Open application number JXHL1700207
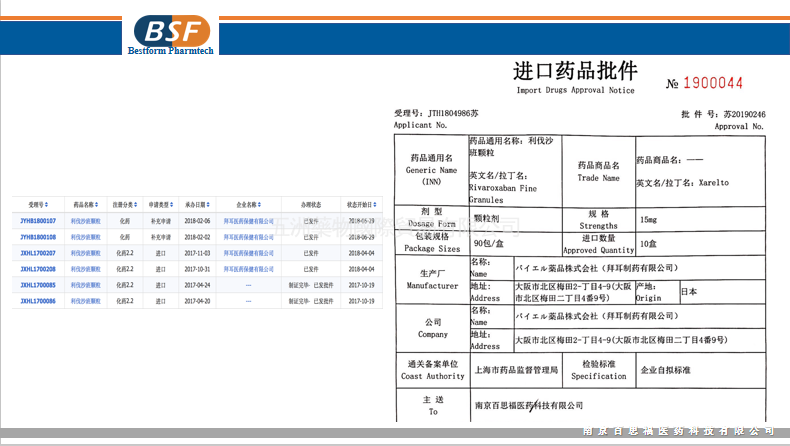 click(x=38, y=253)
